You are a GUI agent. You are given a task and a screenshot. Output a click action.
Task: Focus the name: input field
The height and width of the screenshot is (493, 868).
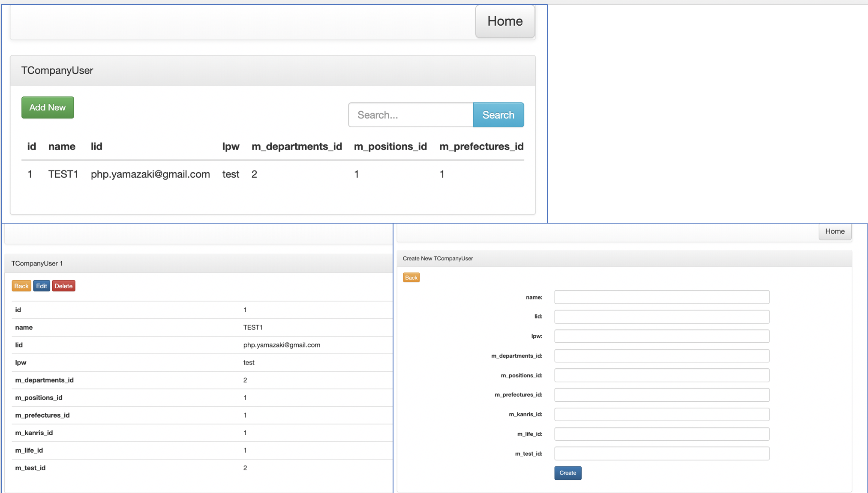[661, 297]
